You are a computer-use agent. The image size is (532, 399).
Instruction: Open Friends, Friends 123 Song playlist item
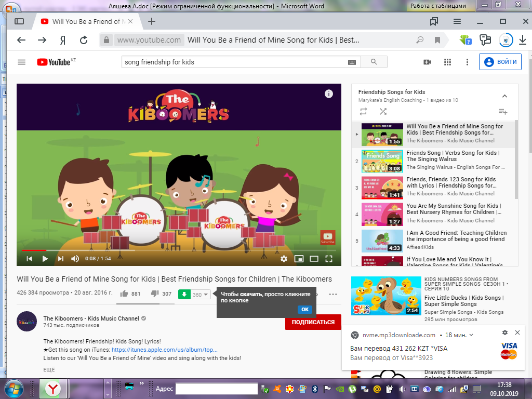click(434, 188)
